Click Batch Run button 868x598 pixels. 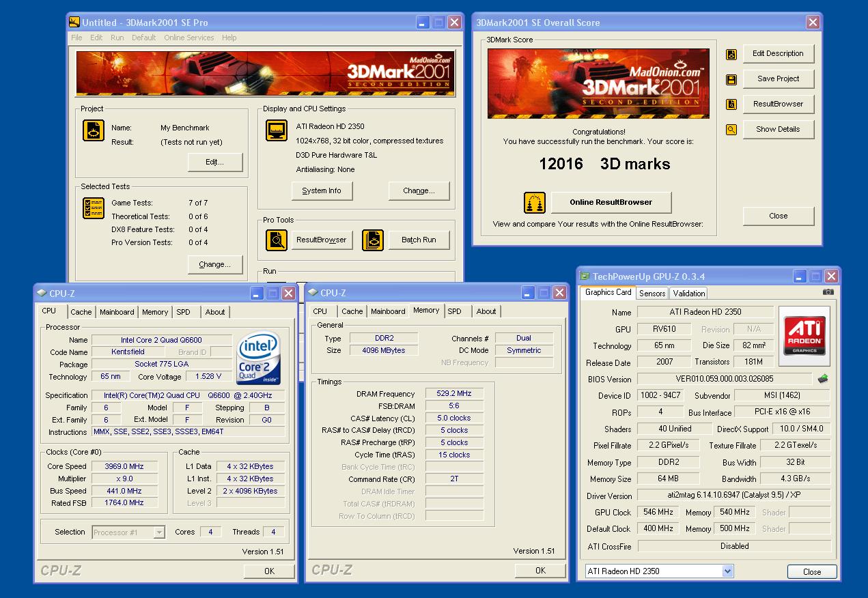419,240
